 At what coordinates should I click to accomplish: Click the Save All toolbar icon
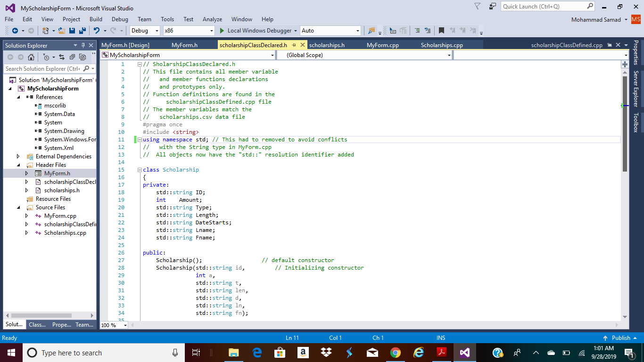tap(82, 31)
